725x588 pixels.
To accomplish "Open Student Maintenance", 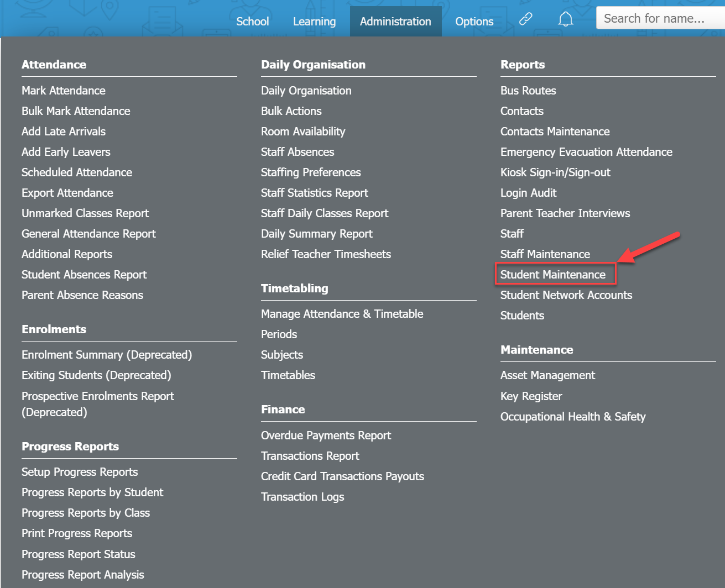I will click(553, 275).
